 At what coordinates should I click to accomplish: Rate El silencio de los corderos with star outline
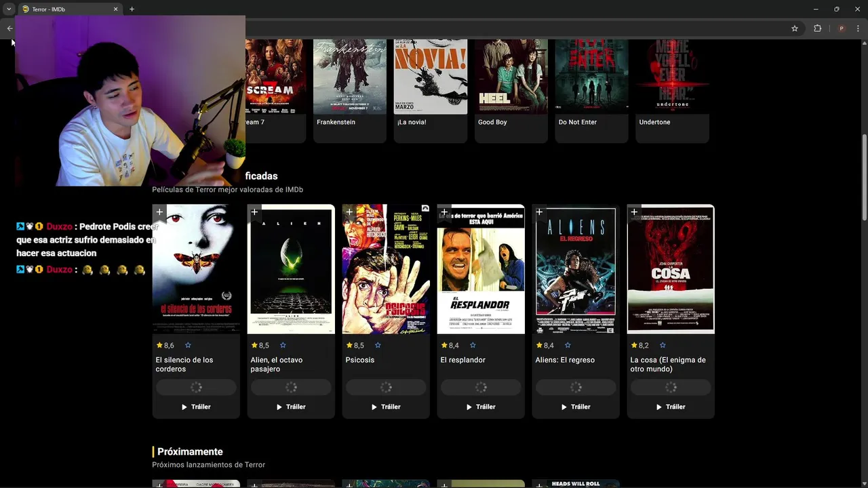click(188, 345)
